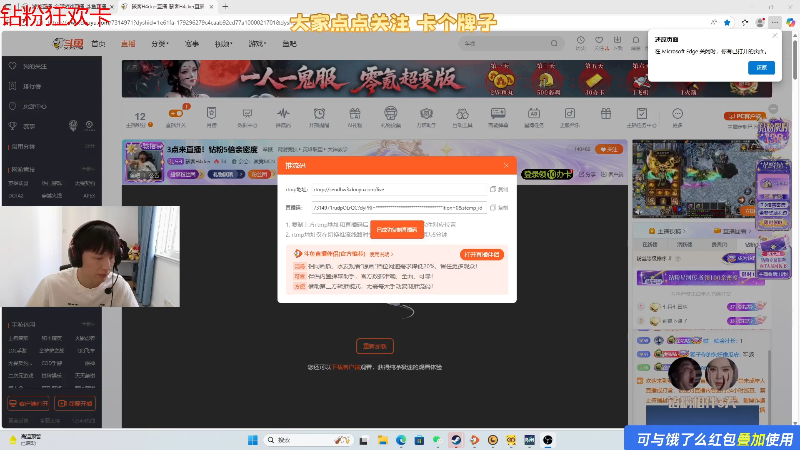Open Microsoft Edge from the taskbar
The width and height of the screenshot is (800, 450).
(401, 440)
